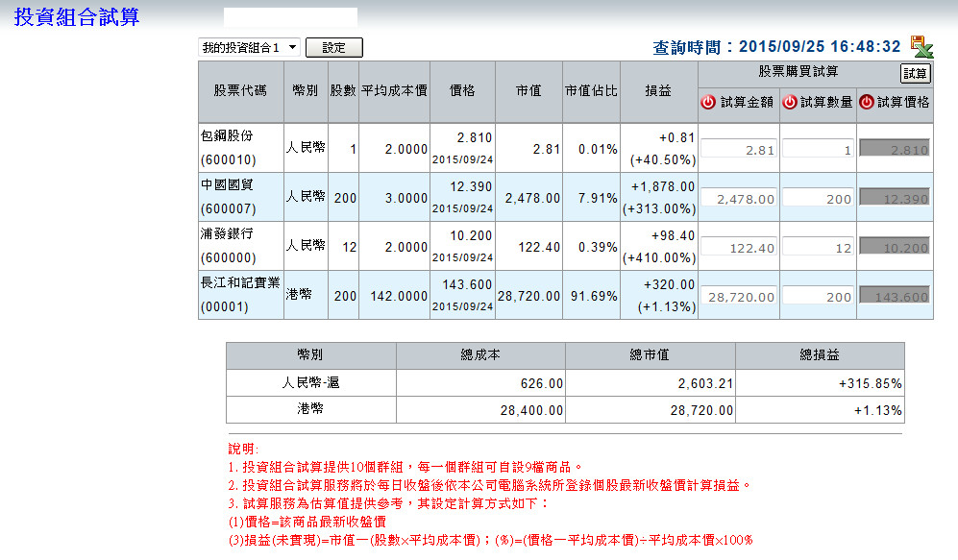Open the 我的投資組合1 dropdown
Screen dimensions: 958x560
pos(249,47)
